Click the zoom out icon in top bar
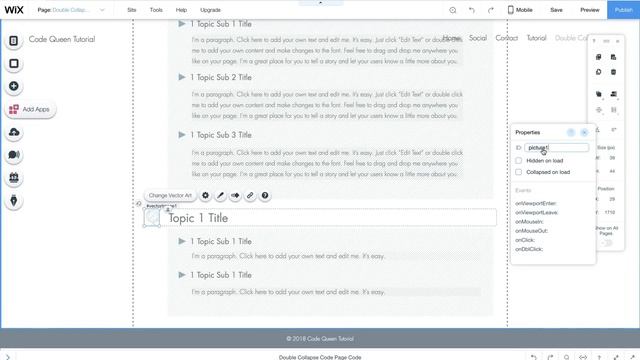This screenshot has height=360, width=640. (x=453, y=10)
